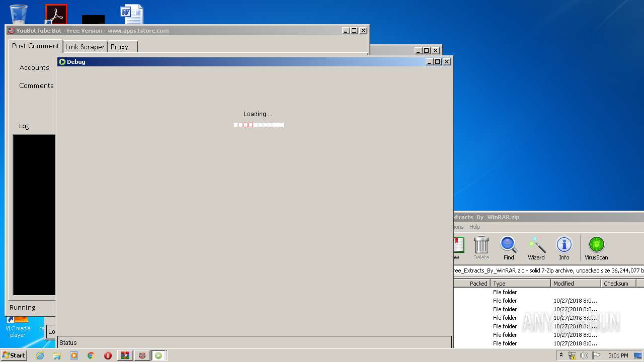Click the black Log output area
The height and width of the screenshot is (362, 644).
coord(34,215)
